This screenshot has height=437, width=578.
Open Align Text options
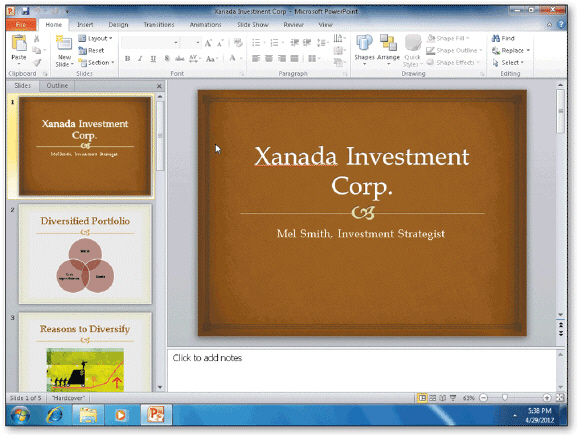pyautogui.click(x=340, y=51)
